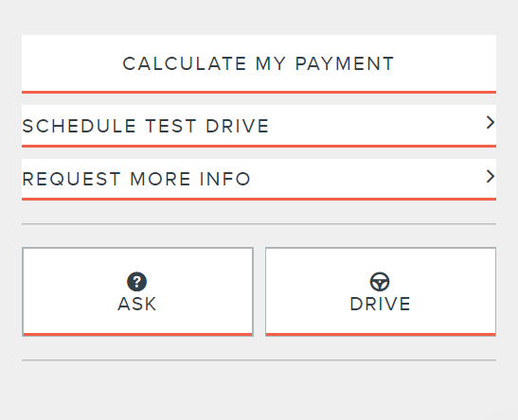Select the Request More Info row
The height and width of the screenshot is (420, 518).
point(259,180)
